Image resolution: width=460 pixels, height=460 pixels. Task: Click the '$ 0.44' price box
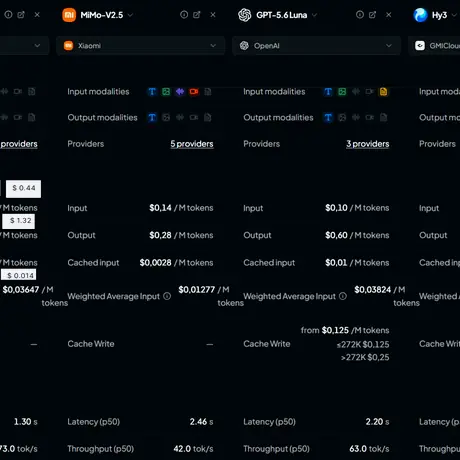[x=23, y=188]
